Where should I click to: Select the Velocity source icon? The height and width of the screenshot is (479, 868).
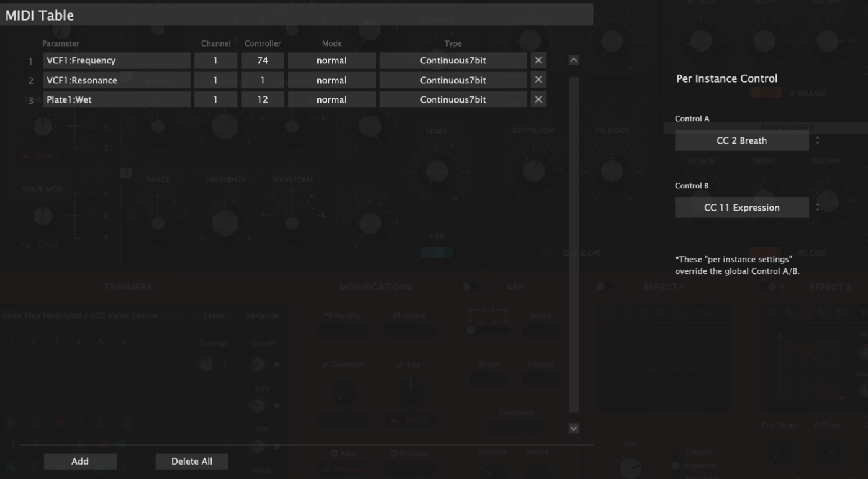(x=327, y=468)
